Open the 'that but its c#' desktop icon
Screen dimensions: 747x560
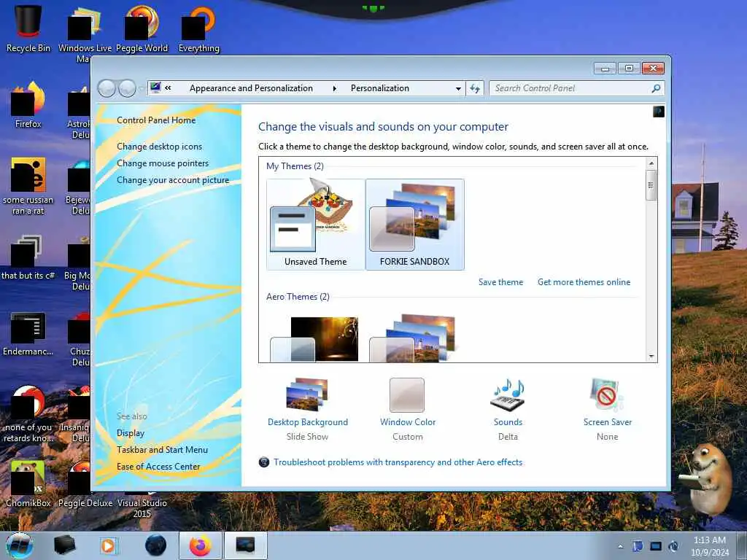pos(28,257)
